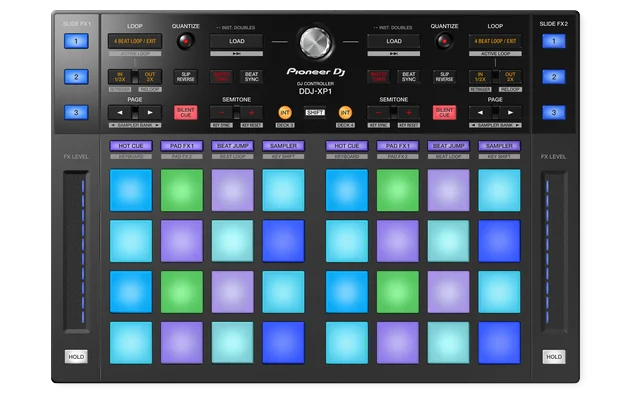Trigger right deck top-row pad under Hot Cue
Image resolution: width=640 pixels, height=400 pixels.
pyautogui.click(x=347, y=190)
